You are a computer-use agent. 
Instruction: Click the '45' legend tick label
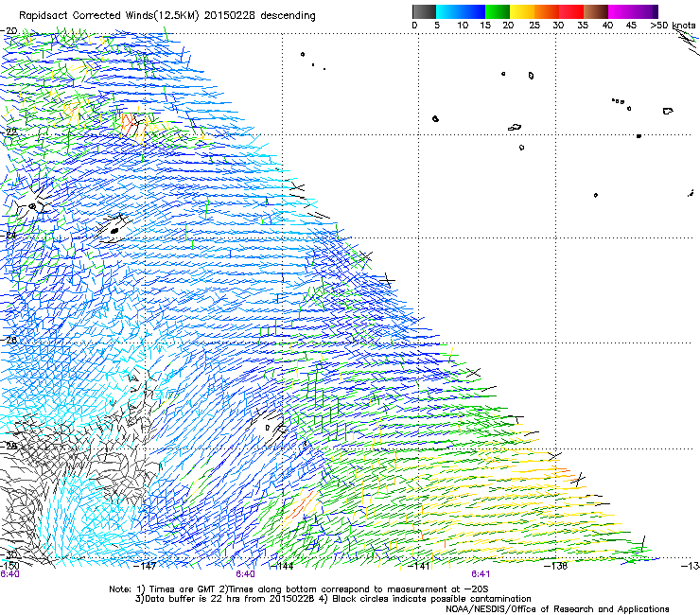click(631, 25)
